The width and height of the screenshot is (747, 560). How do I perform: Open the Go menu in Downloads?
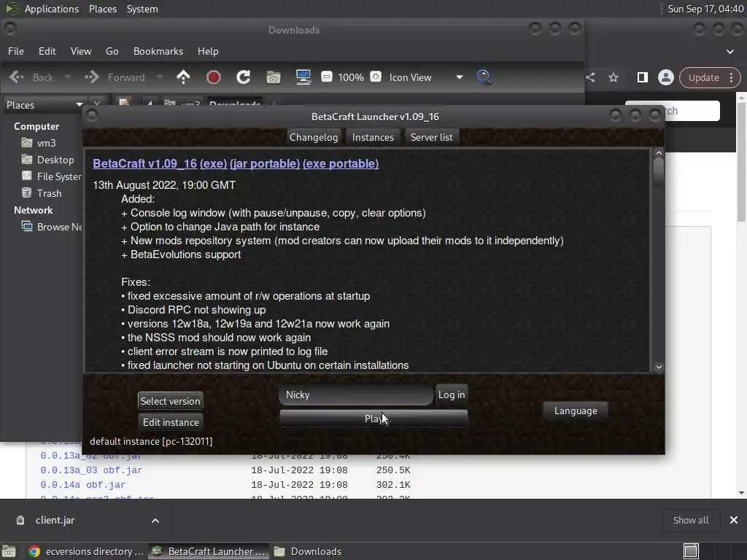point(112,51)
